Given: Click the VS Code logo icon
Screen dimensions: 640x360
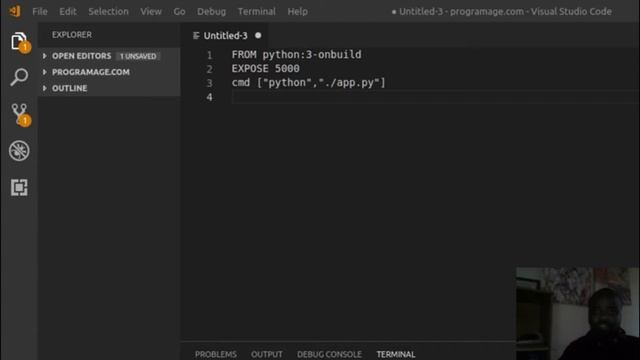Looking at the screenshot, I should pyautogui.click(x=15, y=11).
